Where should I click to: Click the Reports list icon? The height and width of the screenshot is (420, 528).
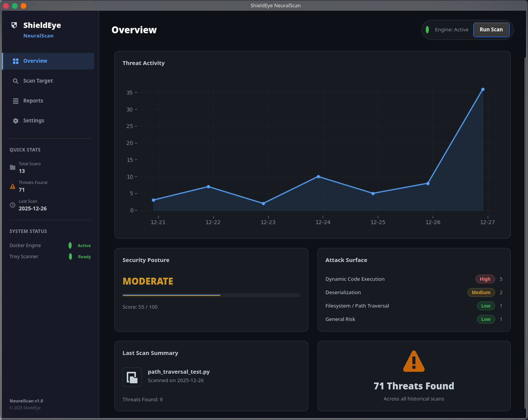tap(16, 101)
